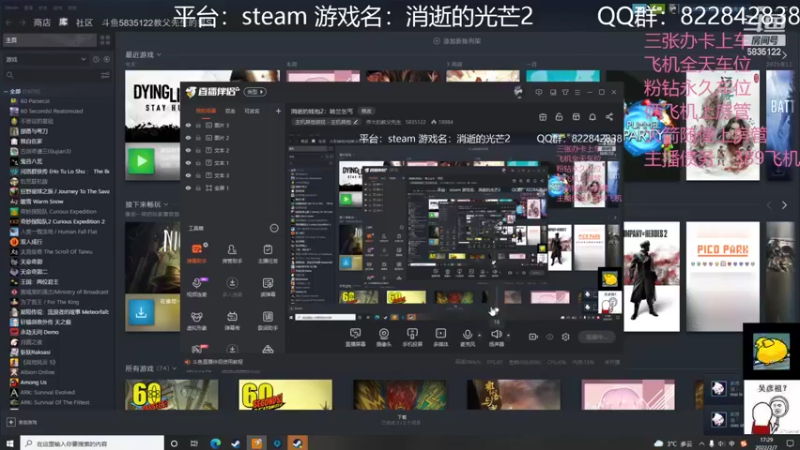Screen dimensions: 800x450
Task: Open the mode pill beside companion logo
Action: point(255,92)
